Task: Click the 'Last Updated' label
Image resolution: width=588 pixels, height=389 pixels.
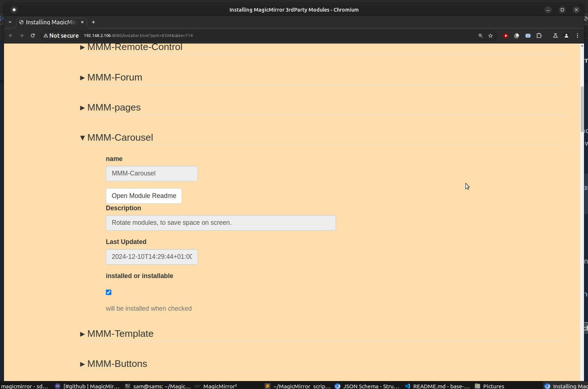Action: 126,242
